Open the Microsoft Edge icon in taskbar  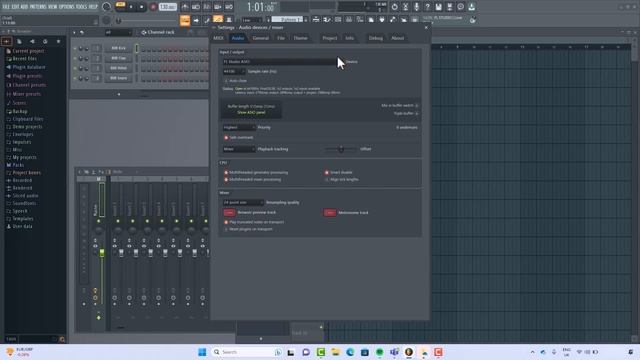350,352
